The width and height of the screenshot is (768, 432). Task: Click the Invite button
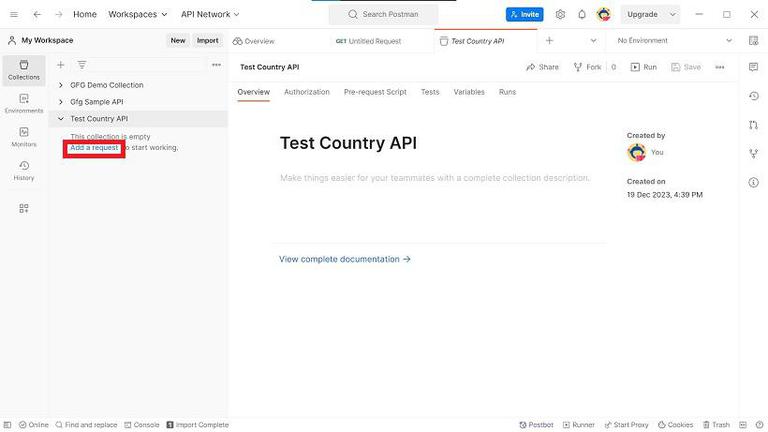[x=525, y=15]
